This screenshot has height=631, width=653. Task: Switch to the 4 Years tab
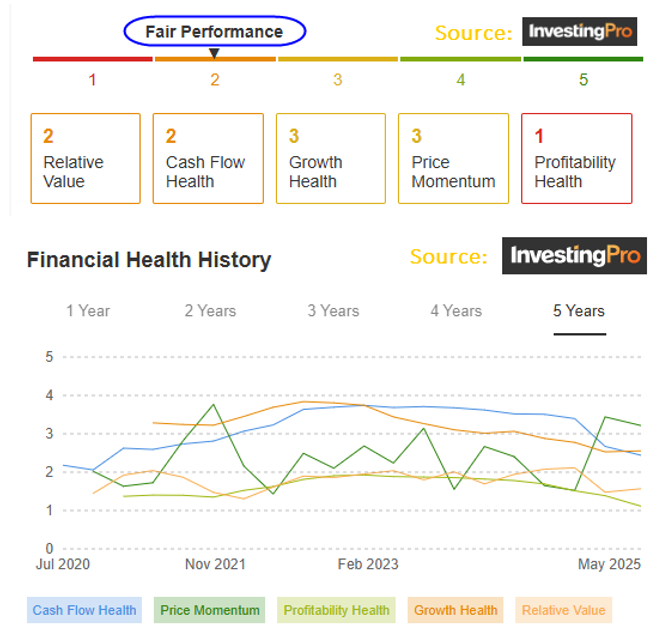pos(456,311)
